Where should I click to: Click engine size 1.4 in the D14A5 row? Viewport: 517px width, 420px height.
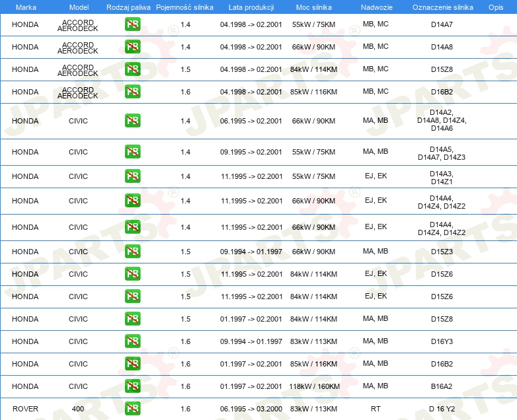click(x=185, y=152)
